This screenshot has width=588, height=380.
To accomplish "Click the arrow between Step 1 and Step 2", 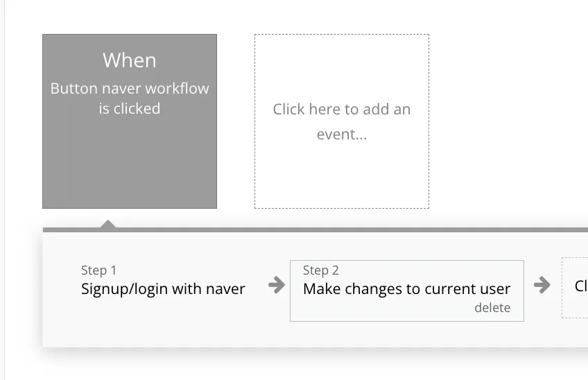I will coord(276,285).
